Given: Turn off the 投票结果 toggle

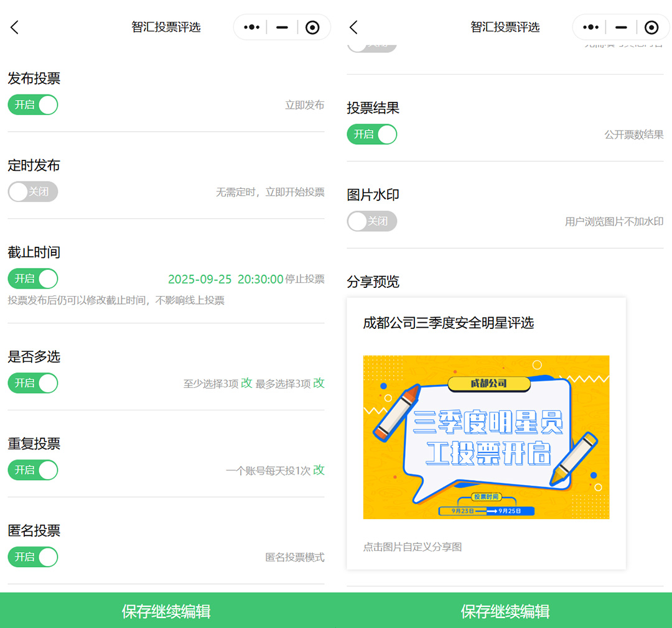Looking at the screenshot, I should [x=371, y=134].
